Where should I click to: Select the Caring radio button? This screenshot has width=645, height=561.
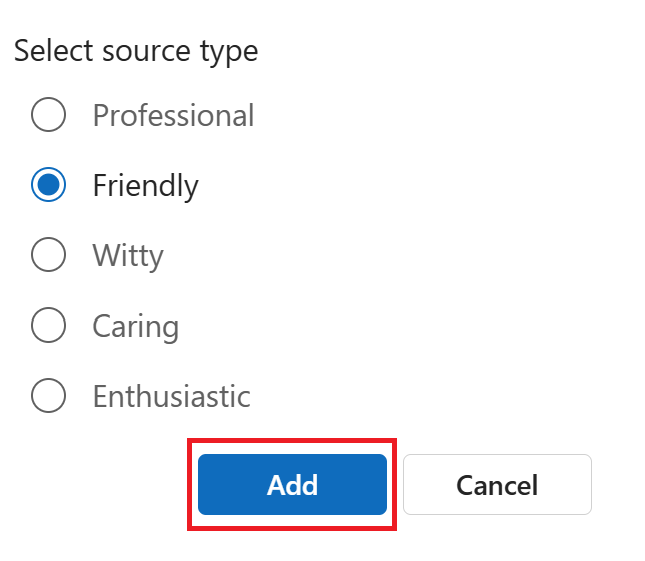click(49, 326)
